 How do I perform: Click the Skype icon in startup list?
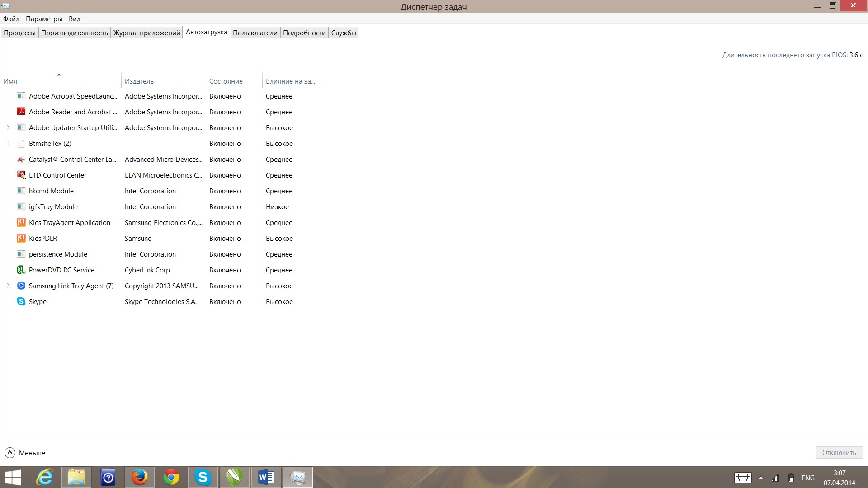point(21,301)
